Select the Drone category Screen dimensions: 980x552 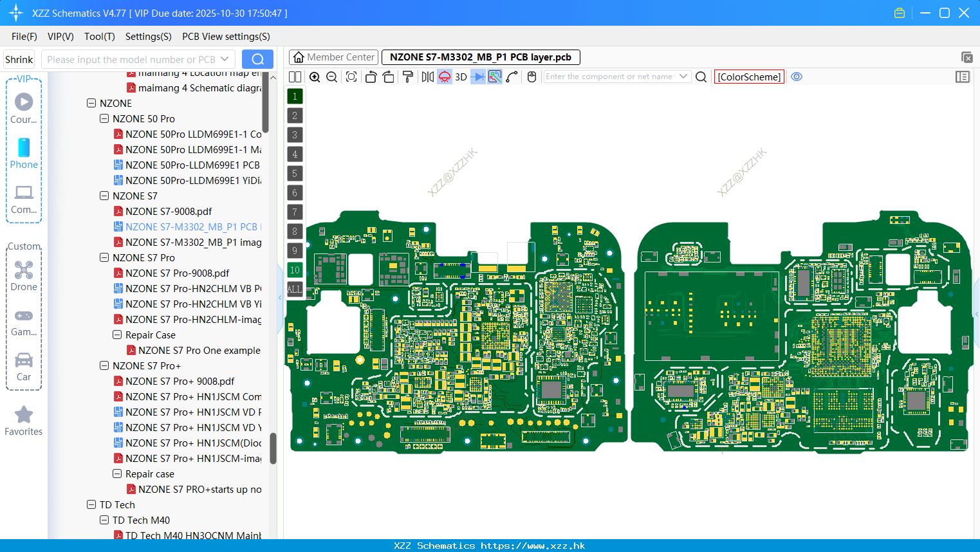tap(24, 276)
